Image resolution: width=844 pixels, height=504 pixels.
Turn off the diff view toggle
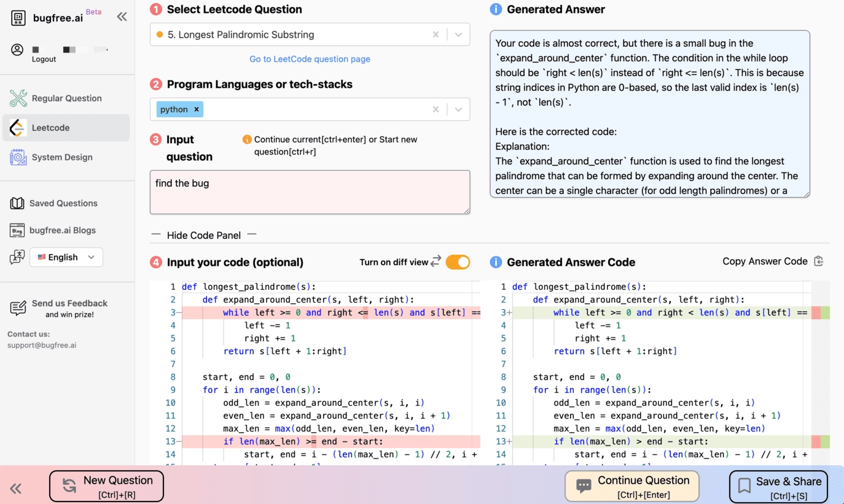tap(458, 262)
